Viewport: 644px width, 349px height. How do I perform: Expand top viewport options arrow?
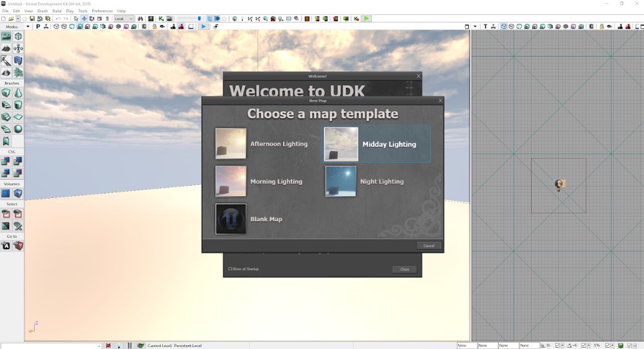coord(475,26)
